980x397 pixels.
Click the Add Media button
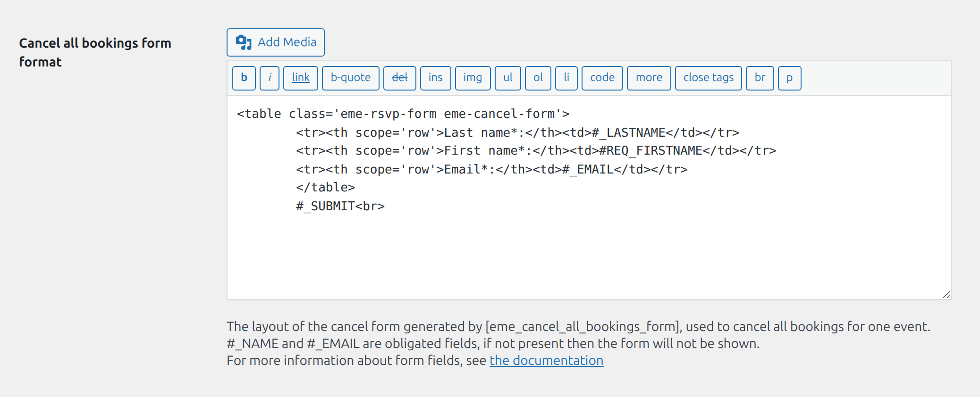[x=276, y=42]
